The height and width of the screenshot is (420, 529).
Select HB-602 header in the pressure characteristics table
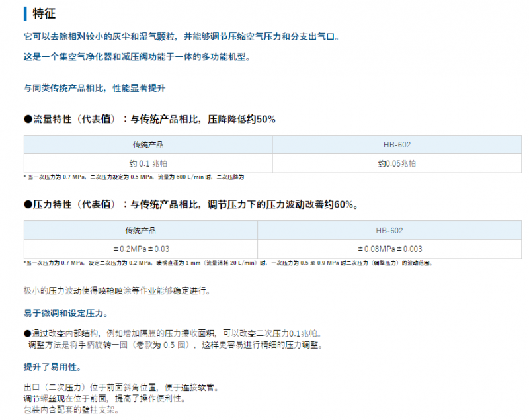click(x=389, y=230)
